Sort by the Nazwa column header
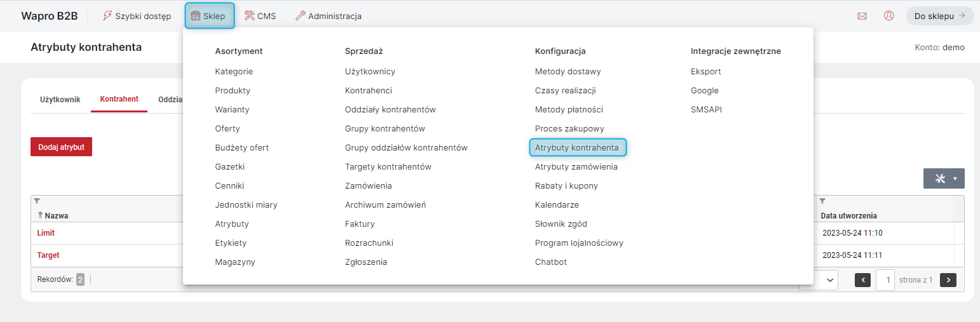 [57, 215]
